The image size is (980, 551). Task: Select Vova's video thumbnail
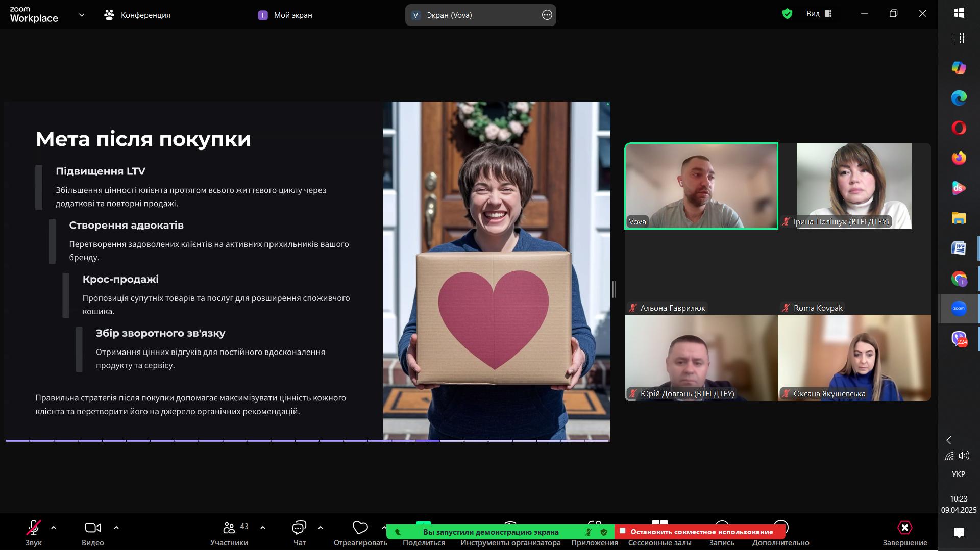[x=701, y=186]
